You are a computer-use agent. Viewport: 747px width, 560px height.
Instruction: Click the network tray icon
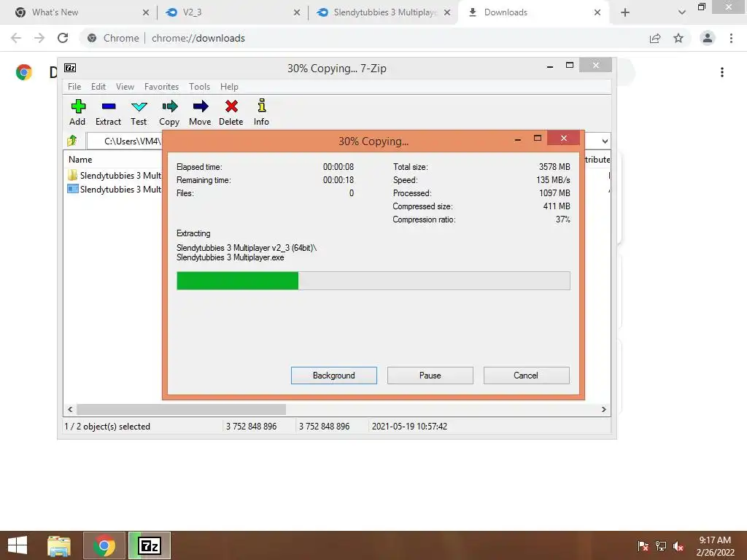tap(661, 546)
